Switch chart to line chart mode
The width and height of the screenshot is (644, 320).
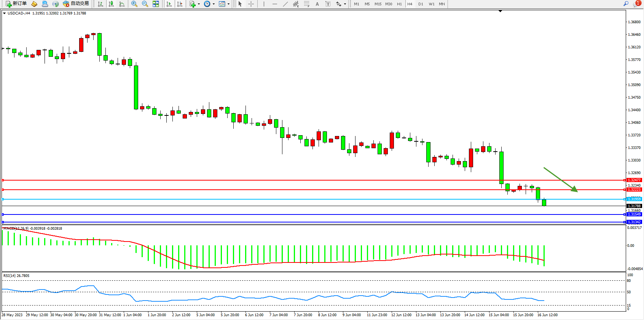coord(122,4)
